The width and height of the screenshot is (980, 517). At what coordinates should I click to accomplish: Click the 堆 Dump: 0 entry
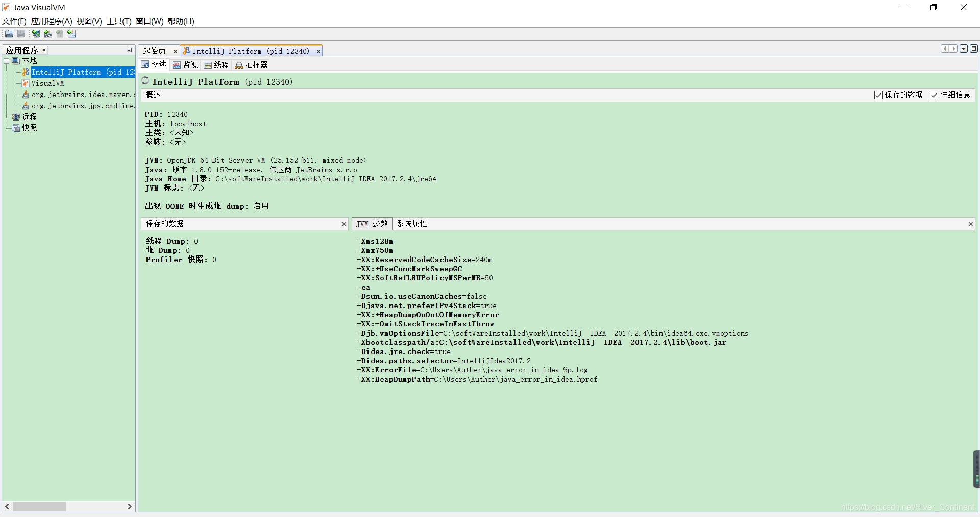tap(168, 251)
